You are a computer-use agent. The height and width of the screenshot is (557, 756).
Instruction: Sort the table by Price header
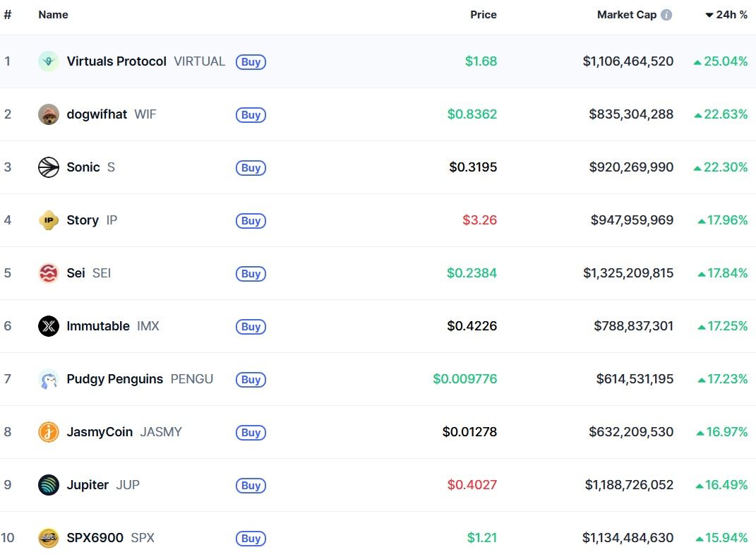tap(483, 15)
